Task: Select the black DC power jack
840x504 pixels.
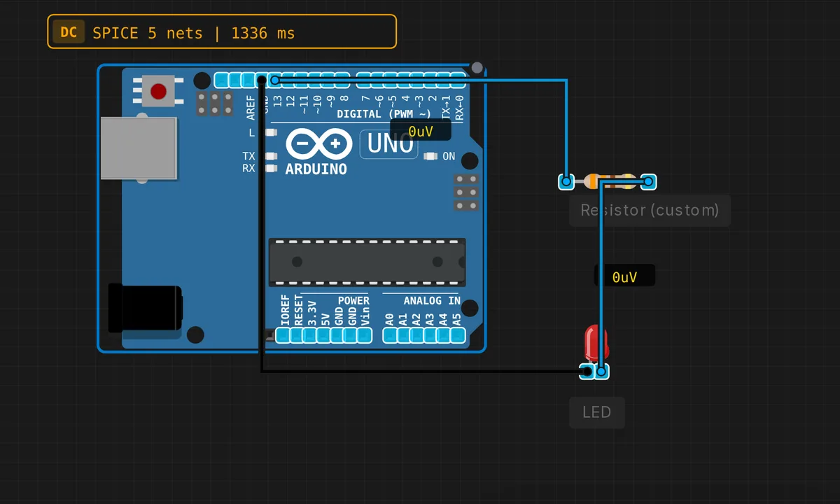Action: pyautogui.click(x=145, y=308)
